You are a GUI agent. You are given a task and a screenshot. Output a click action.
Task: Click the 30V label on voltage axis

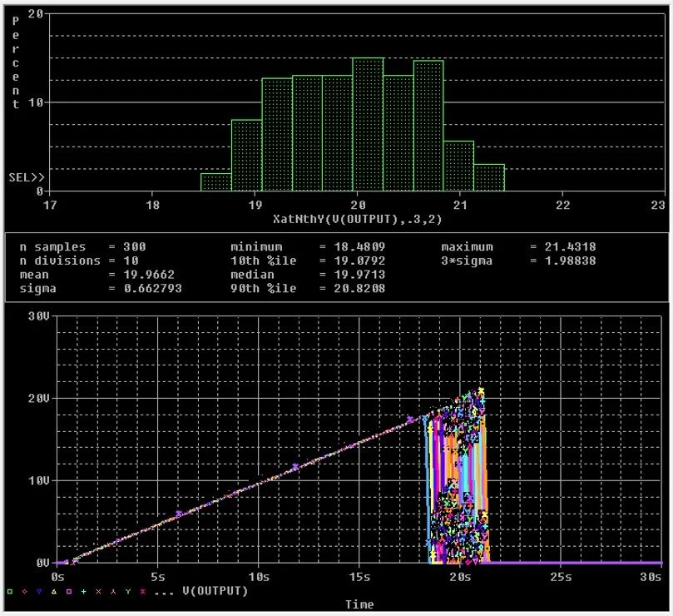point(39,316)
